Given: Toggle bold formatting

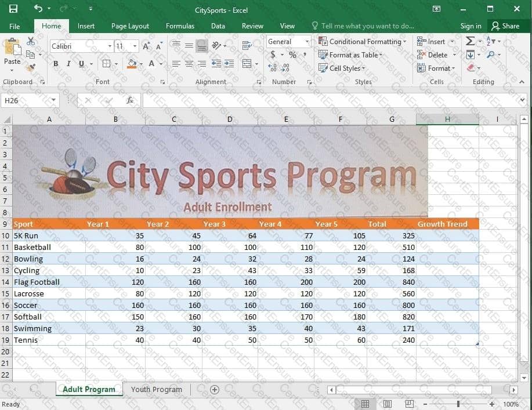Looking at the screenshot, I should coord(56,64).
